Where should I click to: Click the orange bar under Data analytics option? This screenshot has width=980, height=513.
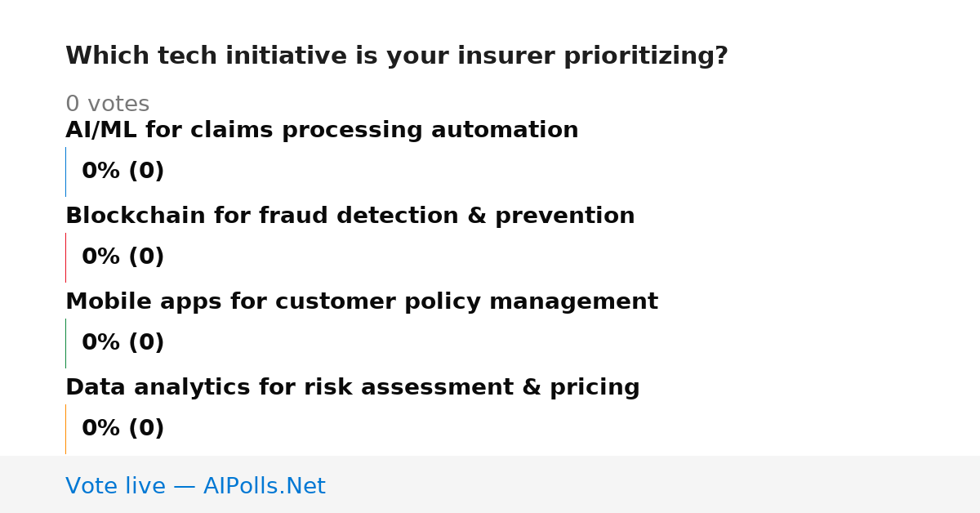tap(65, 429)
